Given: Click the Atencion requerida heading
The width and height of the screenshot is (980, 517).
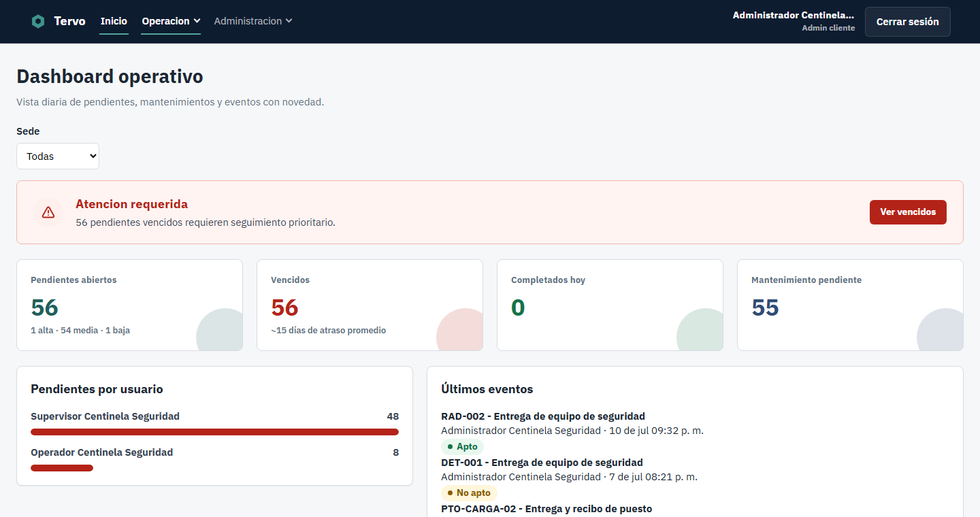Looking at the screenshot, I should [131, 204].
